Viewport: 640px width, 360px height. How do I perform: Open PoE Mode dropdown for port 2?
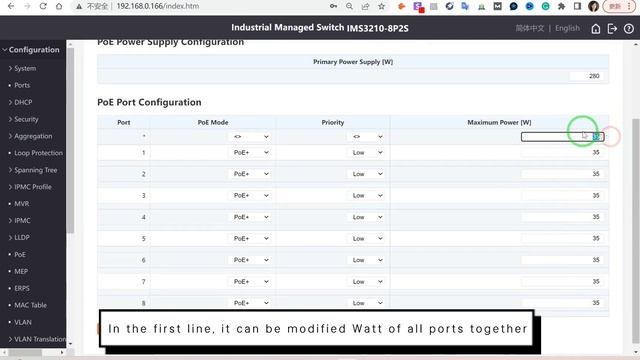click(249, 174)
